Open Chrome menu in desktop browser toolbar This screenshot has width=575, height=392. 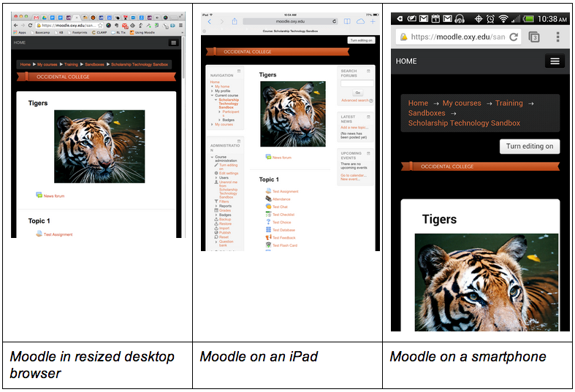click(180, 26)
